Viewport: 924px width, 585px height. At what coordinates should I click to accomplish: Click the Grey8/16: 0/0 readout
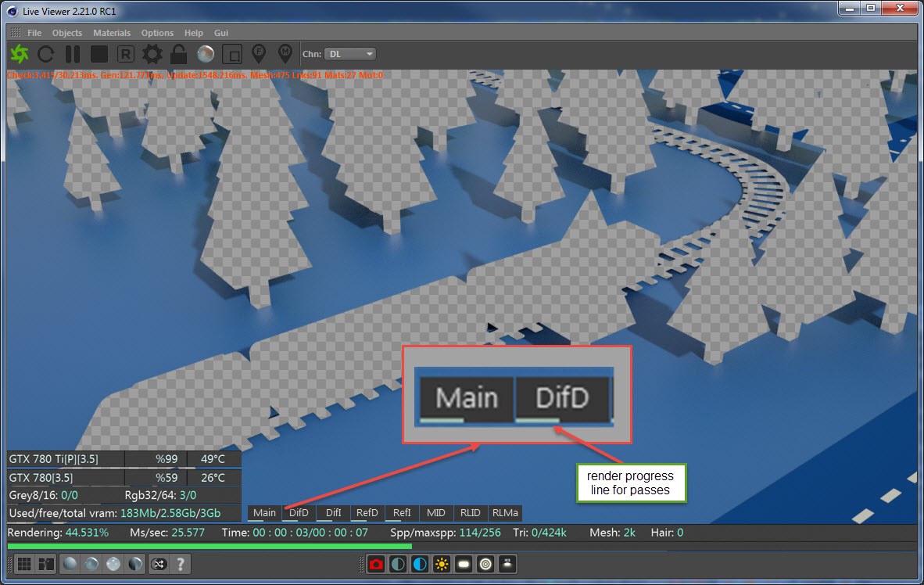(43, 495)
